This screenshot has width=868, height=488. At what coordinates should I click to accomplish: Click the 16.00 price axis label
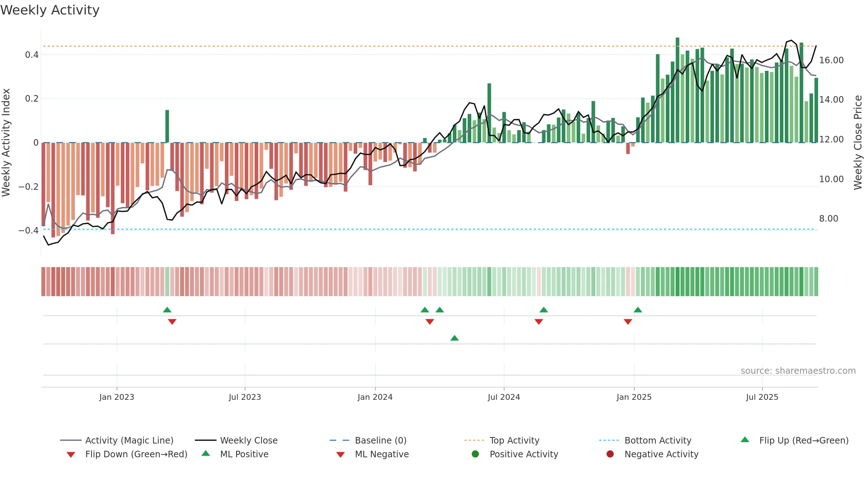[831, 60]
